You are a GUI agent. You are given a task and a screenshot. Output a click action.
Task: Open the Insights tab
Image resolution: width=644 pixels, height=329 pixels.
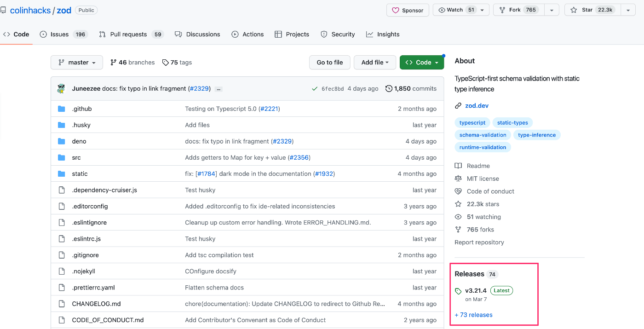click(383, 35)
